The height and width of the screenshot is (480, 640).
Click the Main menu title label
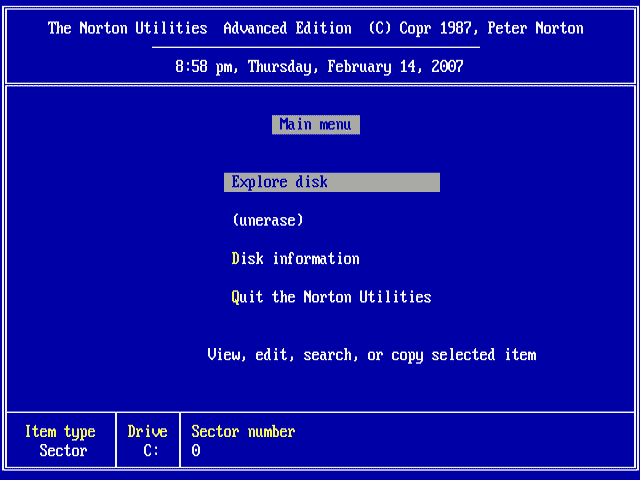click(x=316, y=124)
